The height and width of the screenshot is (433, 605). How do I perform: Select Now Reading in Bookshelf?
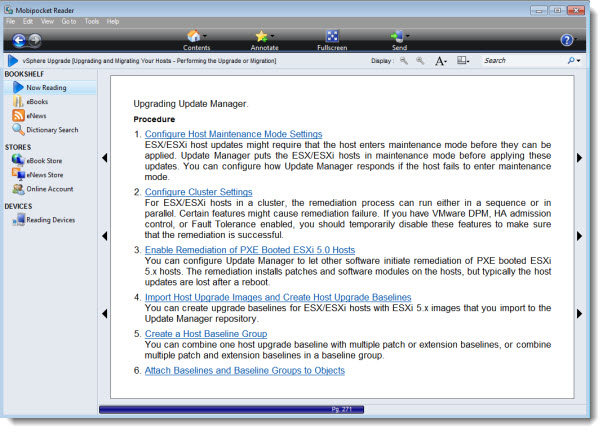[x=49, y=88]
